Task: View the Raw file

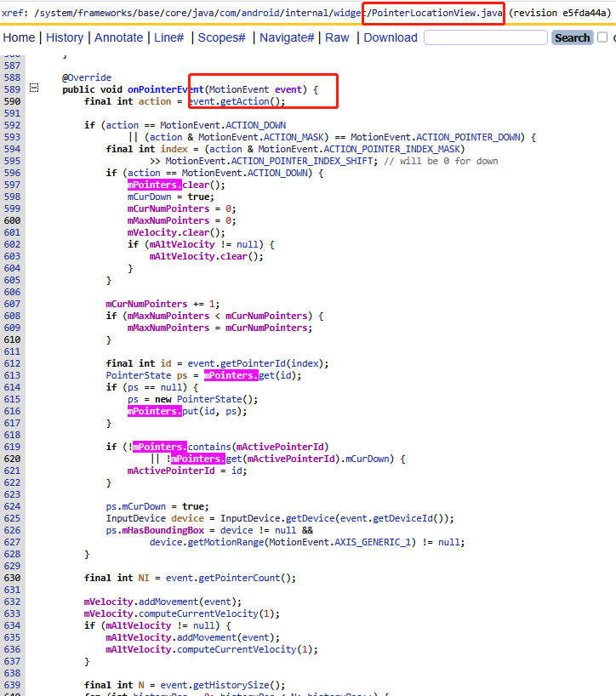Action: [x=337, y=37]
